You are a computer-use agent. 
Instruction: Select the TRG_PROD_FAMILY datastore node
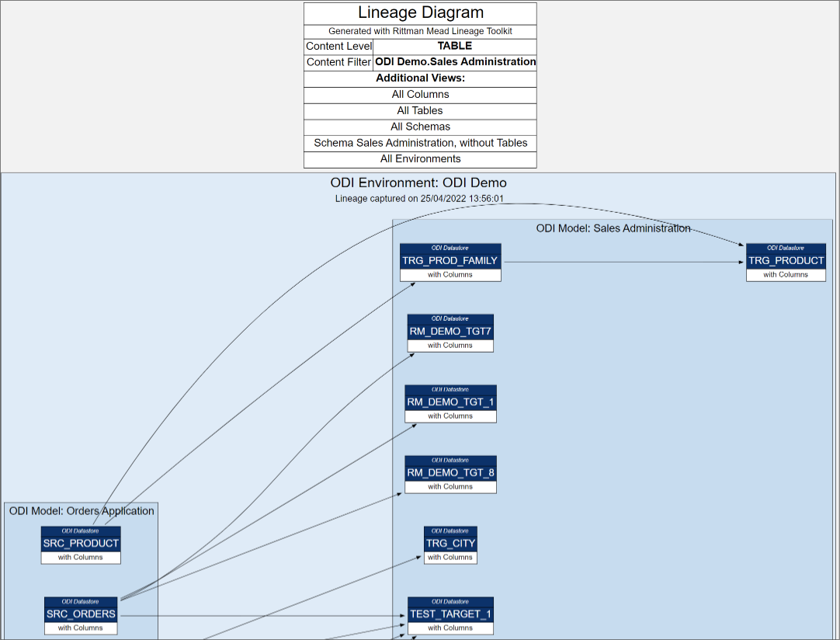pyautogui.click(x=450, y=260)
